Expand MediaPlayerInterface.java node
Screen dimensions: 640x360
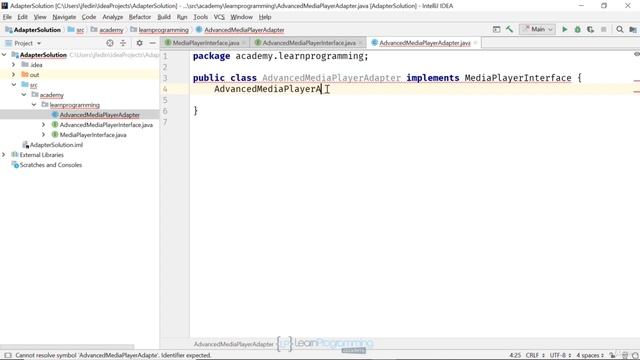[x=44, y=135]
